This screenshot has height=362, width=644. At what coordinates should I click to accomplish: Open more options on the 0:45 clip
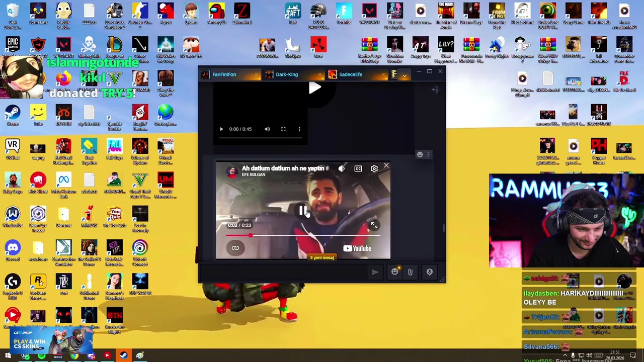click(x=299, y=129)
